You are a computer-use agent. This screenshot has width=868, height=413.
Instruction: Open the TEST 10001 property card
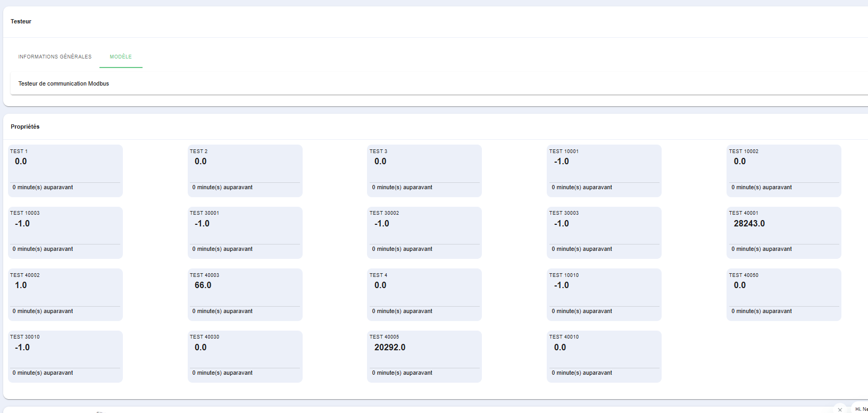point(604,171)
